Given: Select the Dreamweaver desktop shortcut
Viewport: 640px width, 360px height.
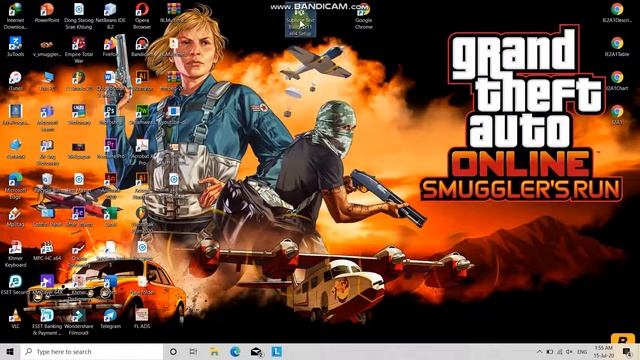Looking at the screenshot, I should [x=142, y=114].
